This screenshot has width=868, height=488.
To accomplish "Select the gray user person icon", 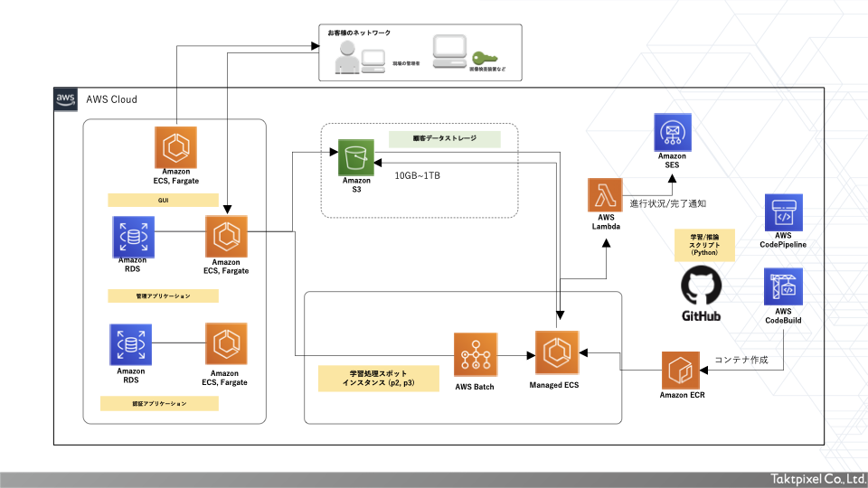I will 347,57.
